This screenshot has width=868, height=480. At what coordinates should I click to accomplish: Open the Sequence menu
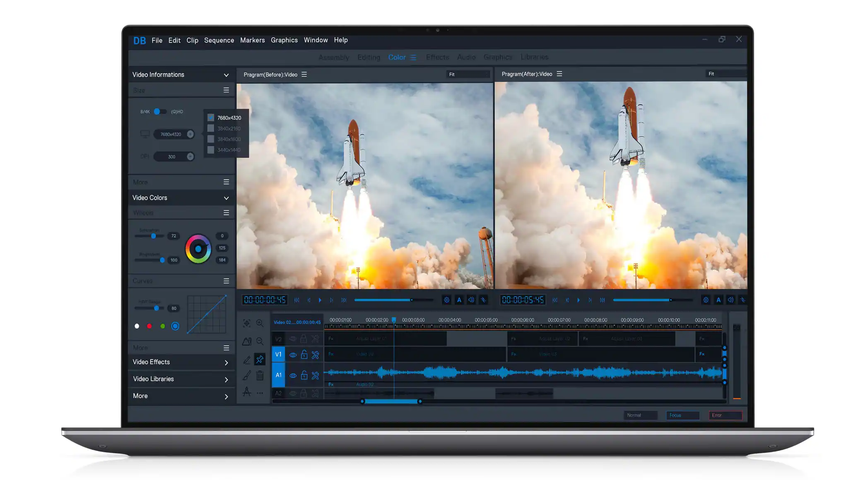pos(219,40)
